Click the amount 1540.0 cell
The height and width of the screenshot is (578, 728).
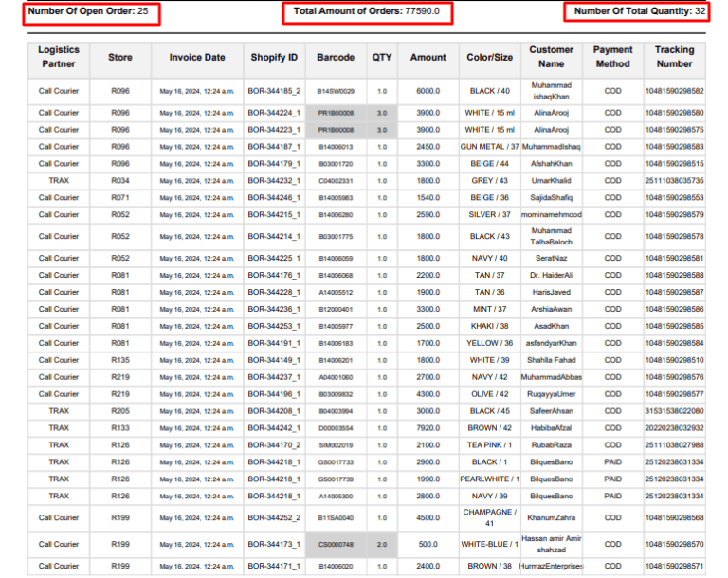pos(428,198)
